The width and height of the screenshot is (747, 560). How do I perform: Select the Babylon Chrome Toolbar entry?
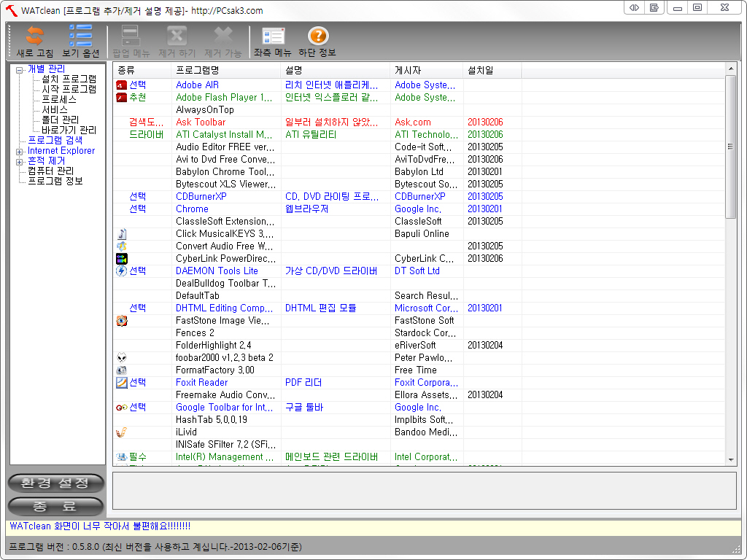coord(225,172)
